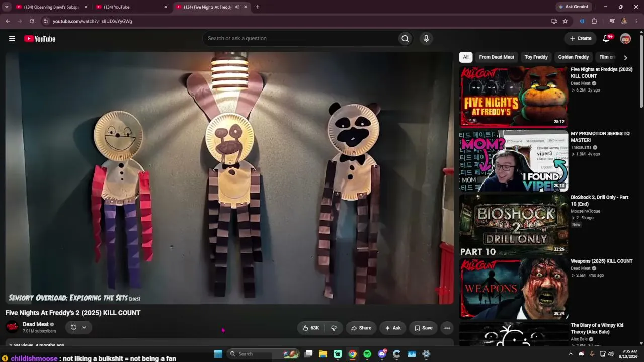Open Spotify from taskbar

(x=367, y=354)
